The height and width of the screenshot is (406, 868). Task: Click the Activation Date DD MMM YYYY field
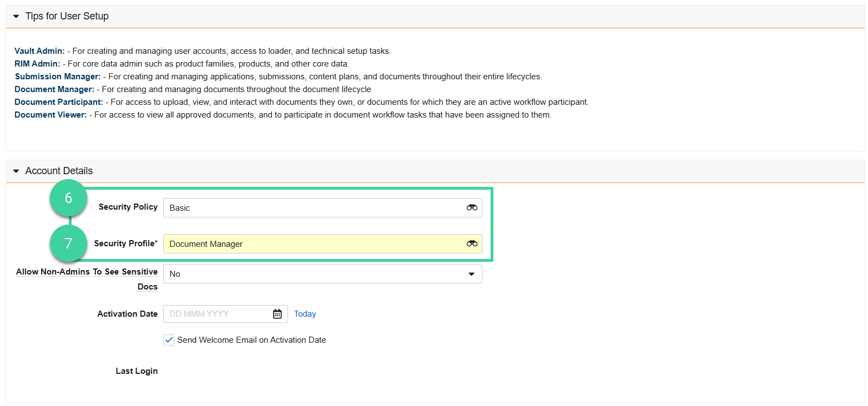(x=225, y=314)
